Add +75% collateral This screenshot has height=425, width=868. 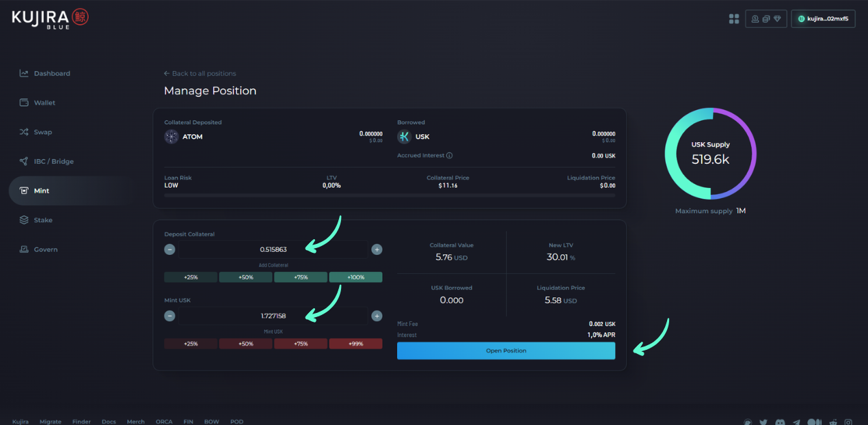click(301, 277)
